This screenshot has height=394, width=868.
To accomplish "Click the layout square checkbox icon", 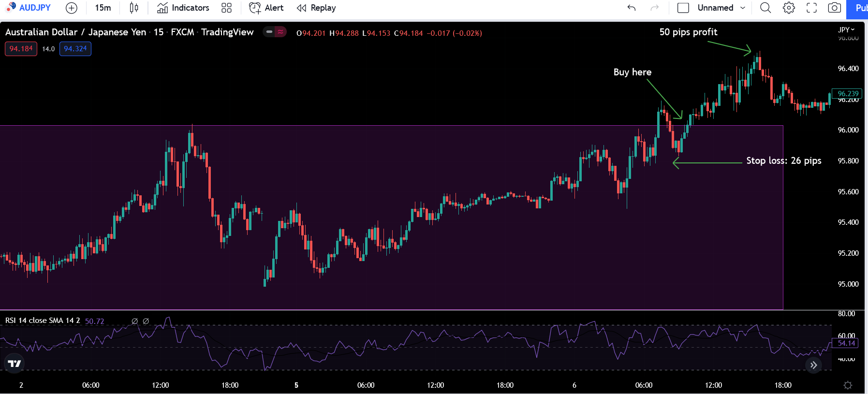I will click(683, 8).
